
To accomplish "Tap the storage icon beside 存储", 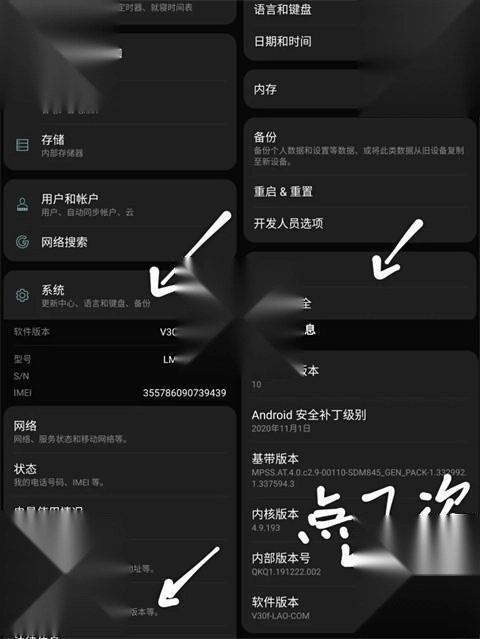I will 22,145.
